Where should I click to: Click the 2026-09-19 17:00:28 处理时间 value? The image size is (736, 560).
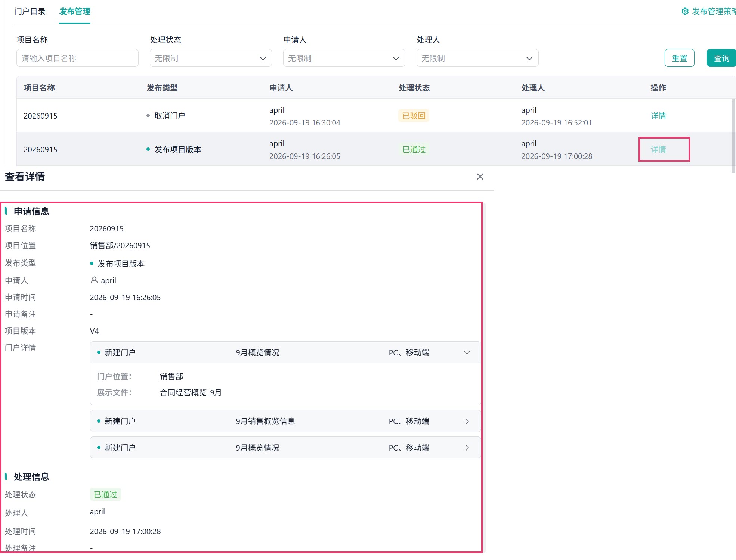125,531
